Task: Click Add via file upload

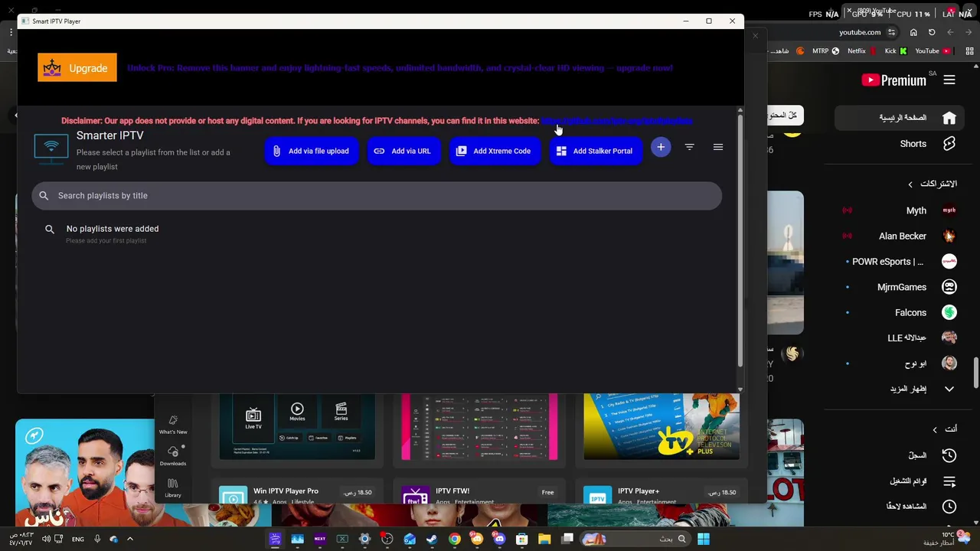Action: point(311,151)
